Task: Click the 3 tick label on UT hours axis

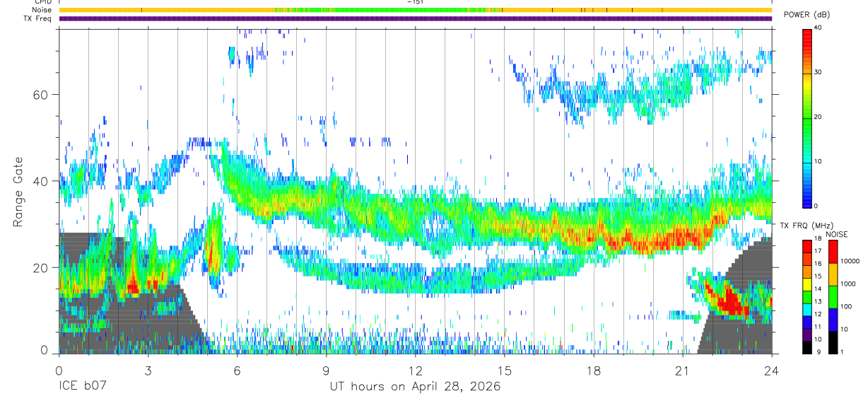Action: coord(148,370)
